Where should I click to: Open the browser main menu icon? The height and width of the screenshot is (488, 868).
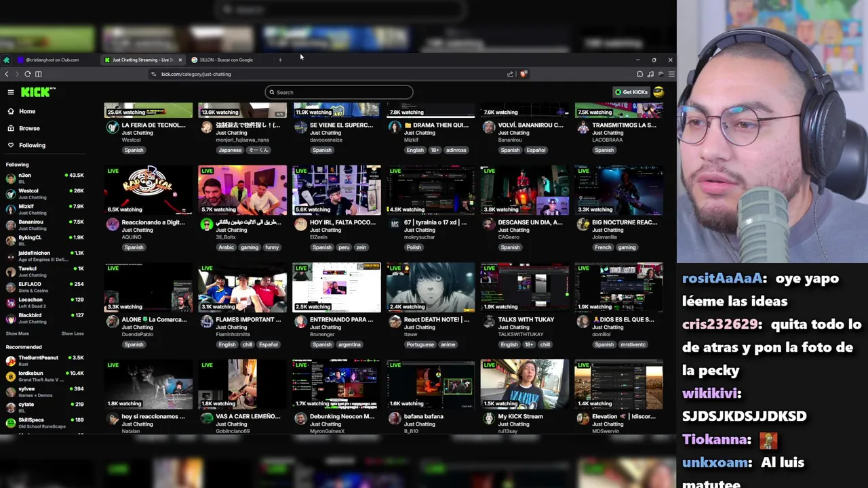pos(671,74)
